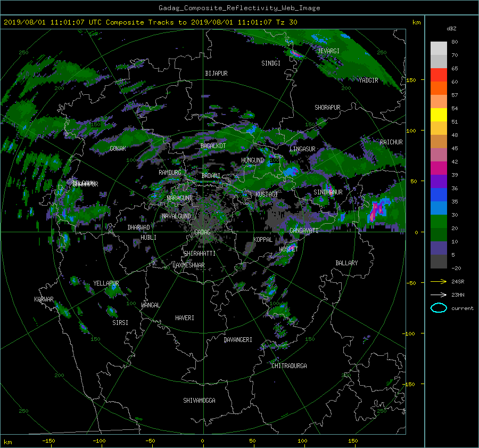Click the KOPPAL city label

click(263, 239)
